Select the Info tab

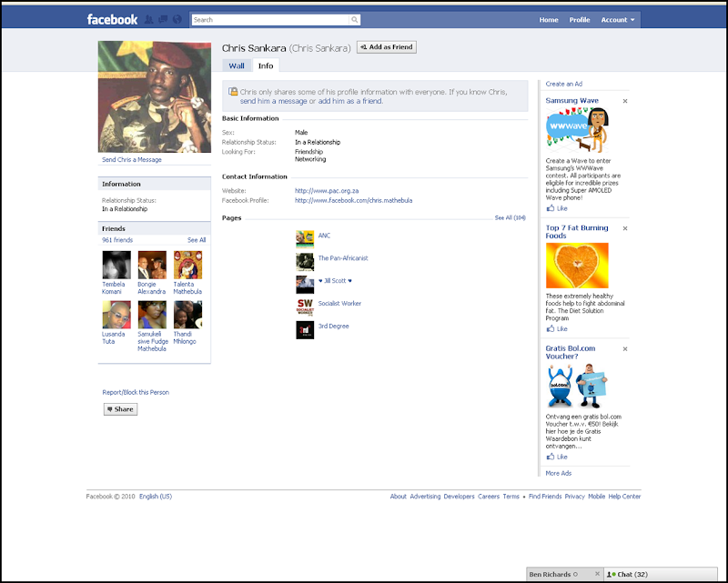coord(266,65)
